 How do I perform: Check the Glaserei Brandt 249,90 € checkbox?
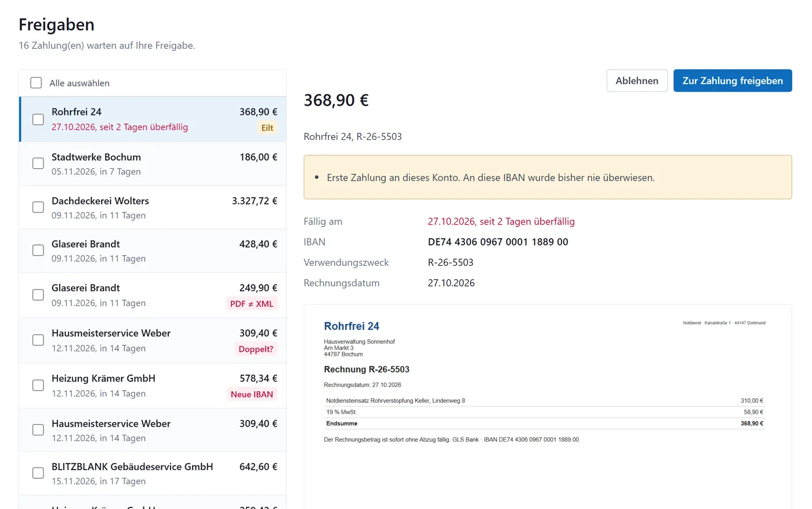[x=38, y=295]
